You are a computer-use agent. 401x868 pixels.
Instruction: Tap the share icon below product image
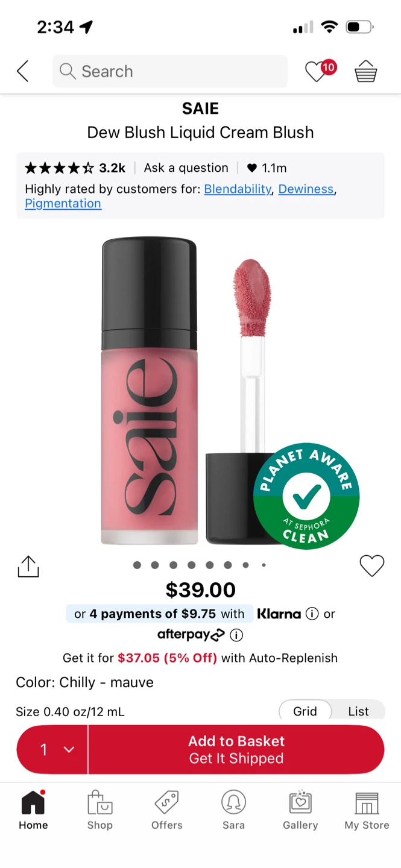28,566
